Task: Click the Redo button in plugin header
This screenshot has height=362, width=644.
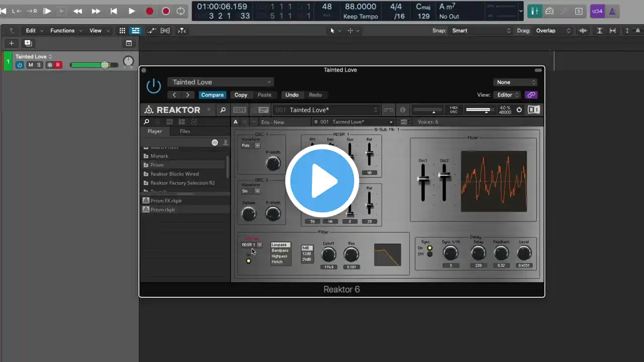Action: point(315,95)
